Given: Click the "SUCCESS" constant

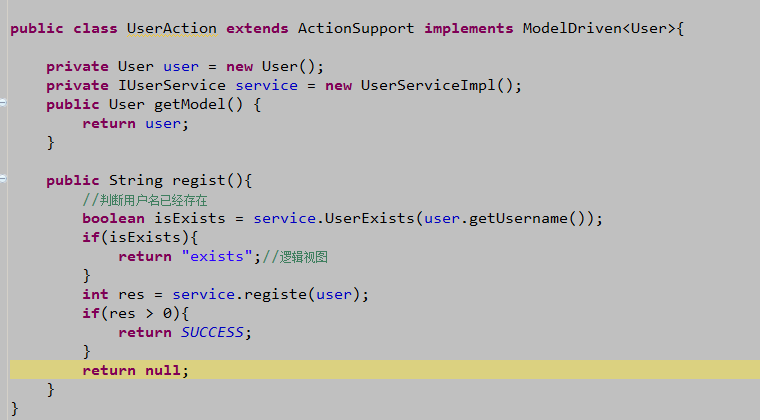Looking at the screenshot, I should [212, 332].
